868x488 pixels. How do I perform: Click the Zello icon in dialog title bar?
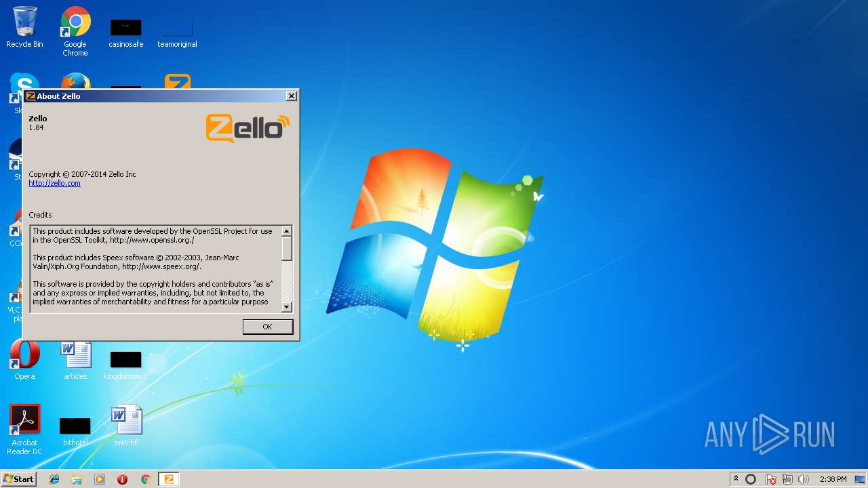pyautogui.click(x=31, y=96)
